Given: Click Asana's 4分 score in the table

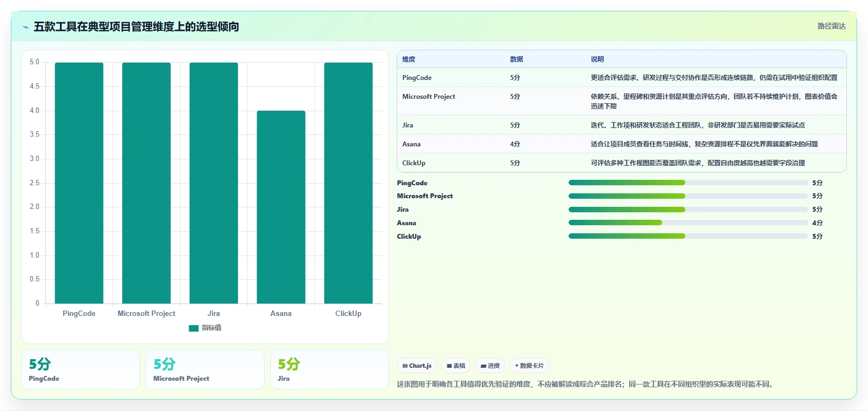Looking at the screenshot, I should click(x=515, y=144).
